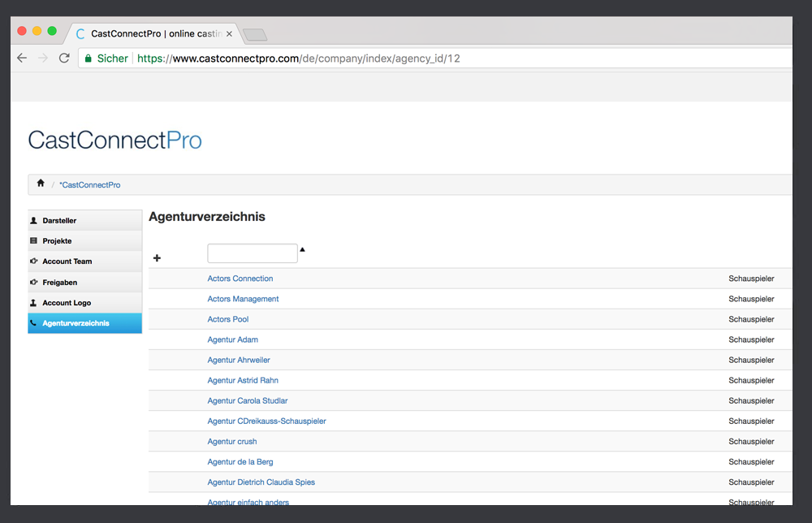This screenshot has height=523, width=812.
Task: Open Agentur Adam link
Action: [x=232, y=339]
